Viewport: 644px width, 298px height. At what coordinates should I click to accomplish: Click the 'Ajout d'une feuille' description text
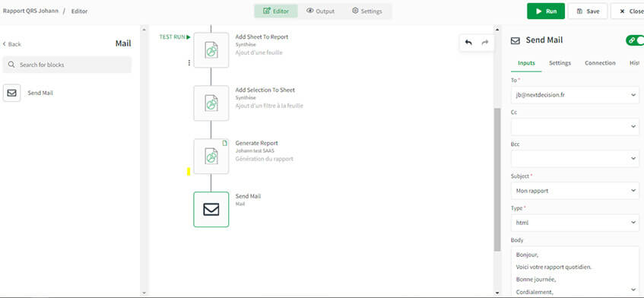click(x=259, y=52)
